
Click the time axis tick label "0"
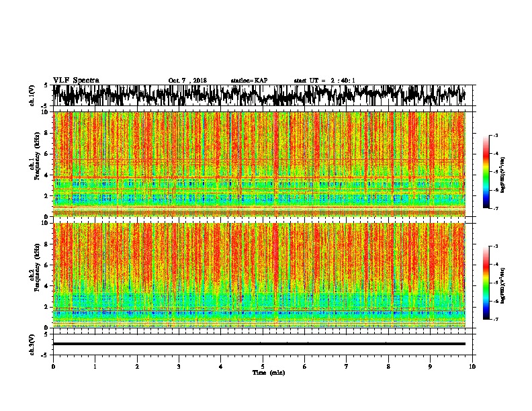pyautogui.click(x=53, y=367)
